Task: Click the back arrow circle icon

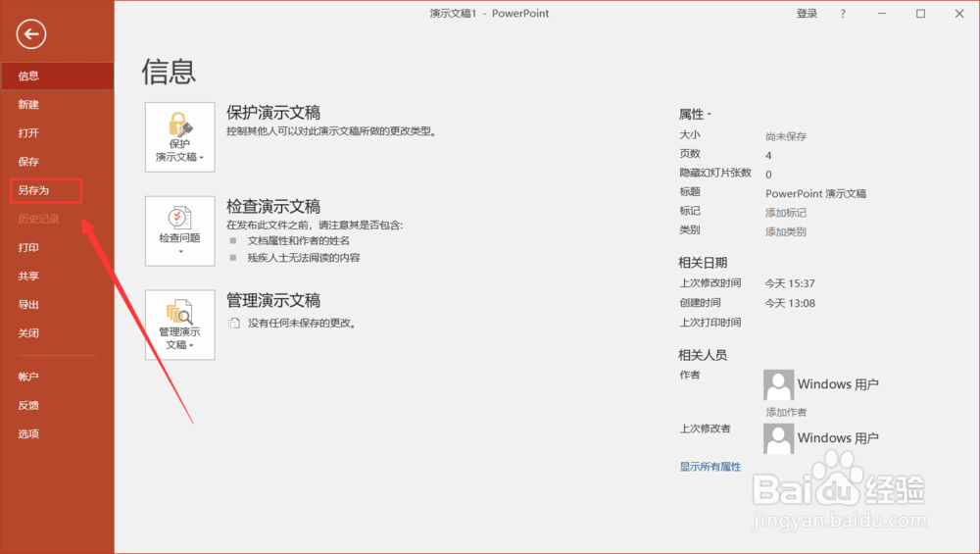Action: pyautogui.click(x=31, y=33)
